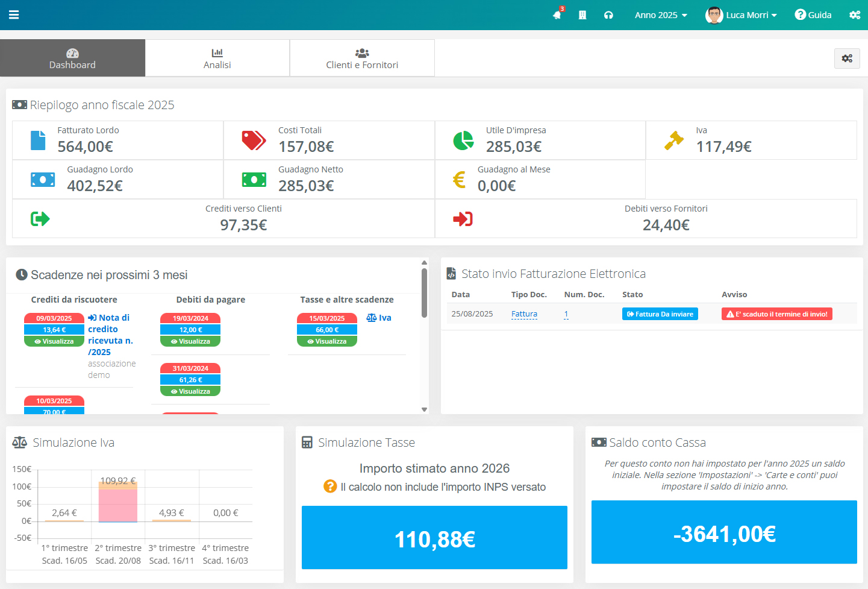This screenshot has width=868, height=589.
Task: Click Visualizza under the 66,00 € Iva deadline
Action: click(x=327, y=341)
